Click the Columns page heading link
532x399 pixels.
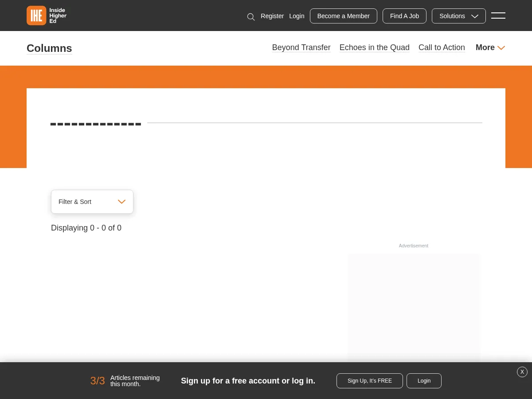tap(49, 48)
